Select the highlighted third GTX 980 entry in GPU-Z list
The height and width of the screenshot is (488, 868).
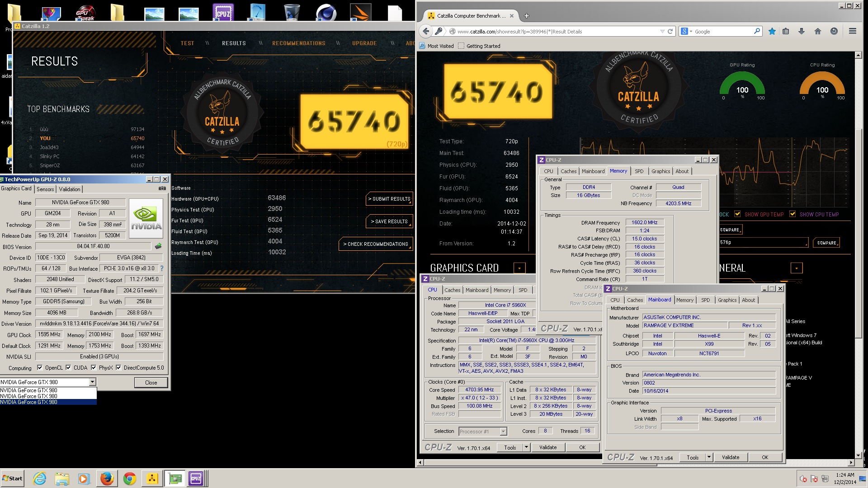tap(48, 402)
